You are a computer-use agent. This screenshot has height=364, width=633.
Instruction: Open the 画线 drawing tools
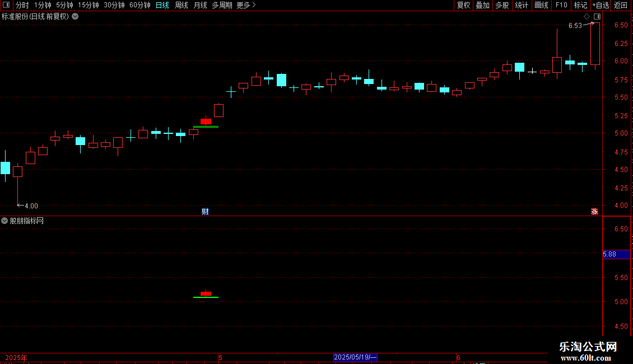tap(541, 5)
